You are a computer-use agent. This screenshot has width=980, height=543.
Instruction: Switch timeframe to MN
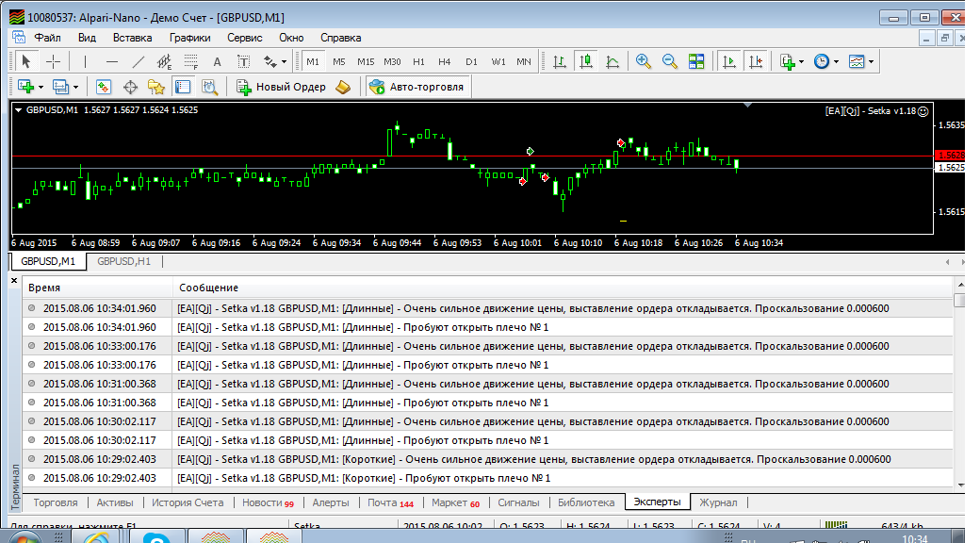coord(524,61)
